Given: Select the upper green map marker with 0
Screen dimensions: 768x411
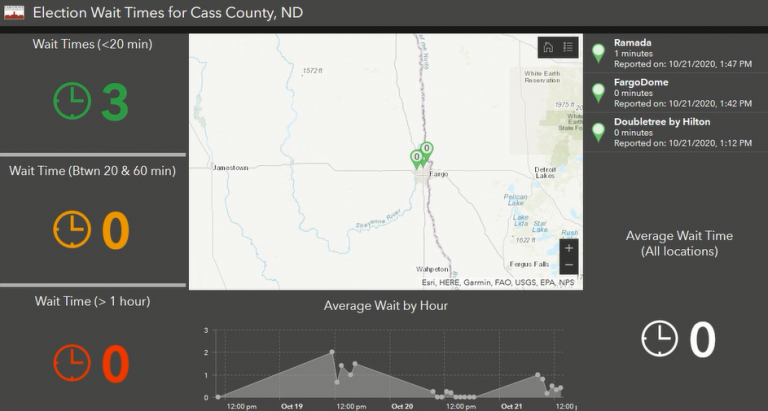Looking at the screenshot, I should (x=427, y=151).
